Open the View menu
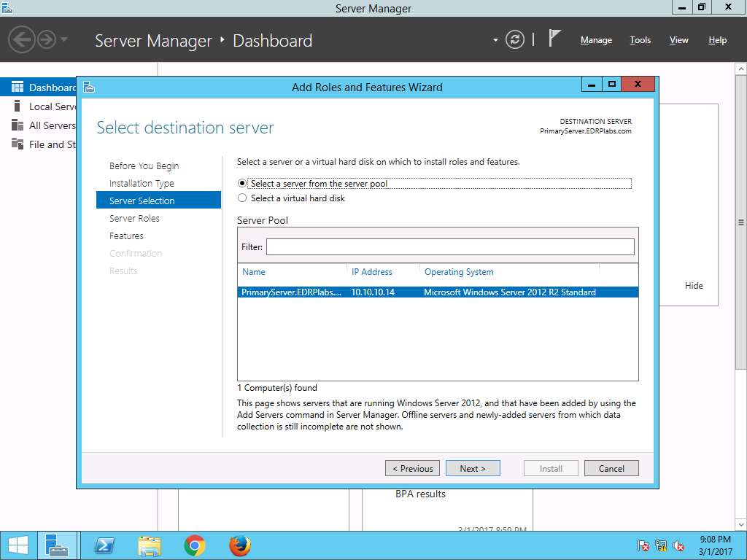Screen dimensions: 747x560 coord(678,40)
